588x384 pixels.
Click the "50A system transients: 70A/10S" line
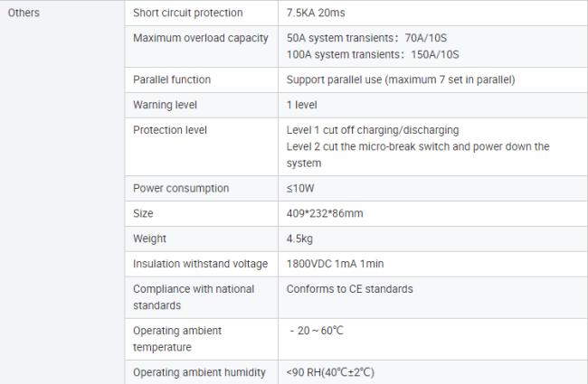point(366,38)
